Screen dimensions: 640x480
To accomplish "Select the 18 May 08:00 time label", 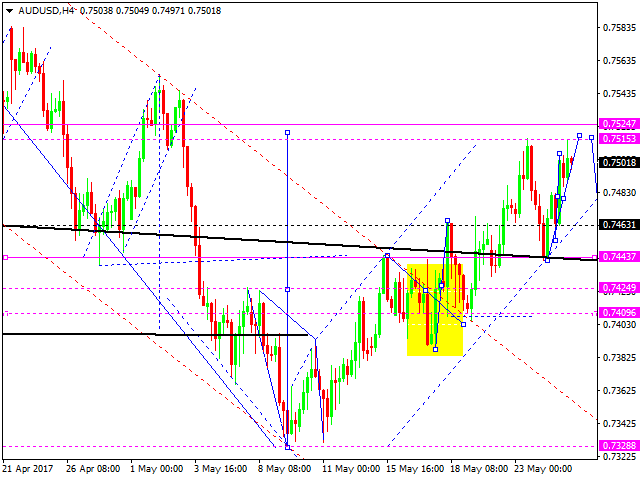I will coord(479,469).
